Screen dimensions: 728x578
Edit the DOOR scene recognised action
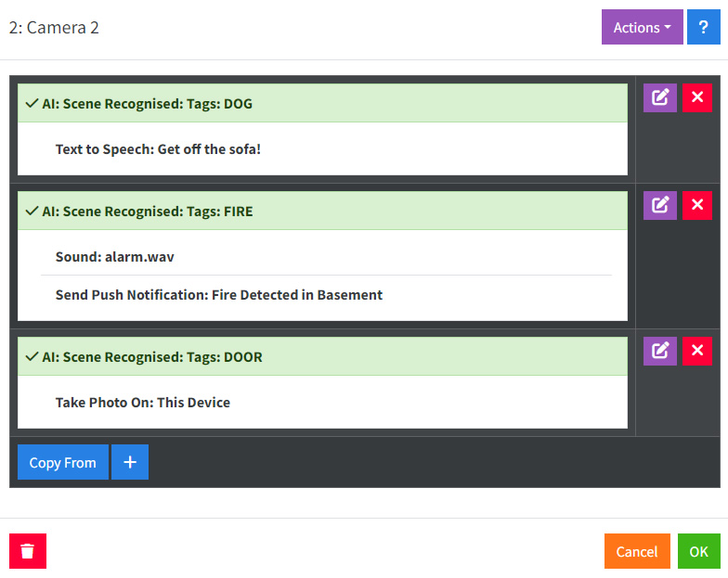coord(660,351)
